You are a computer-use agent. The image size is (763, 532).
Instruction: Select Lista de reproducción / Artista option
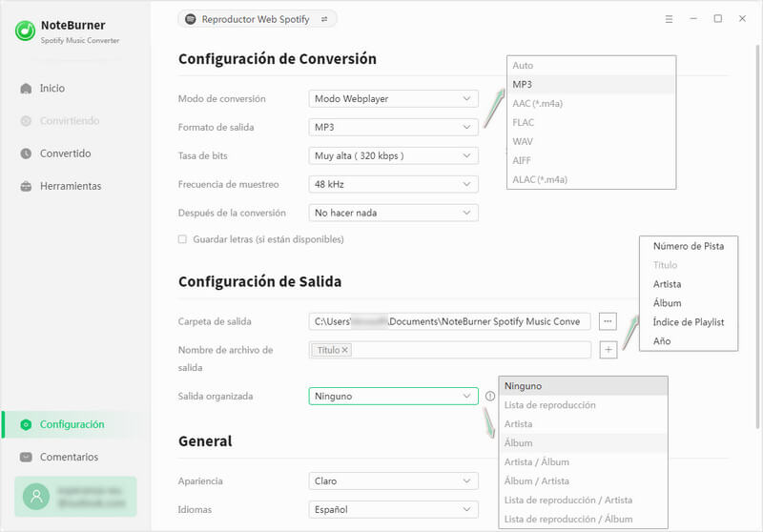click(x=584, y=500)
